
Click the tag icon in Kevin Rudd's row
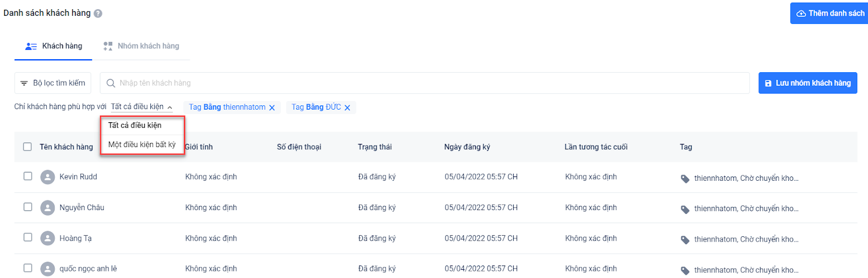coord(685,179)
